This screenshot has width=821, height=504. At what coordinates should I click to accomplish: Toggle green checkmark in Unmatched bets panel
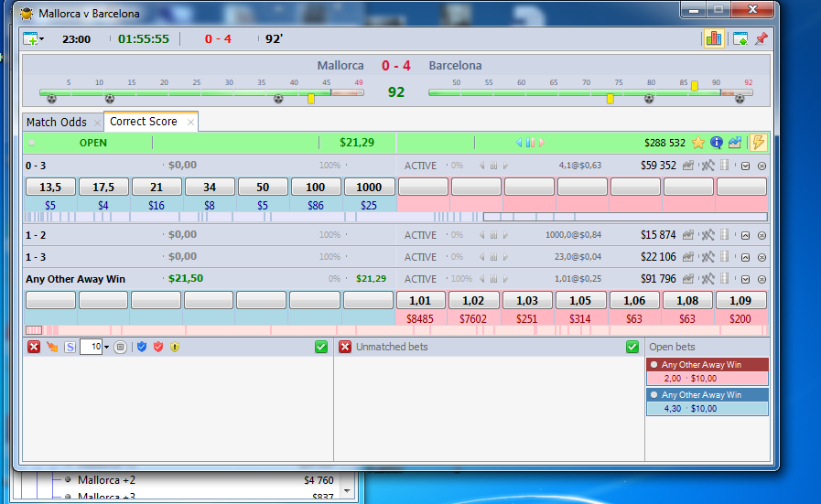[x=632, y=347]
